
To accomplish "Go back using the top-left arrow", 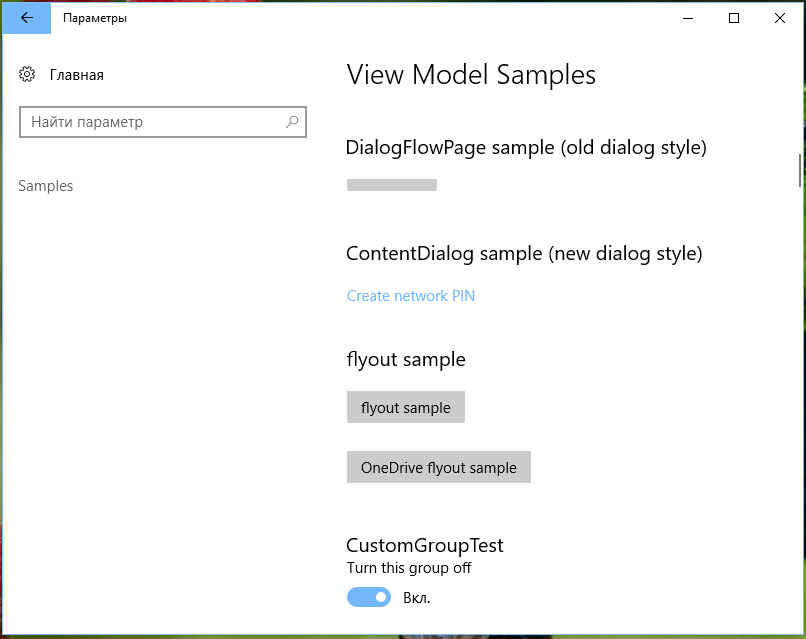I will [x=27, y=18].
